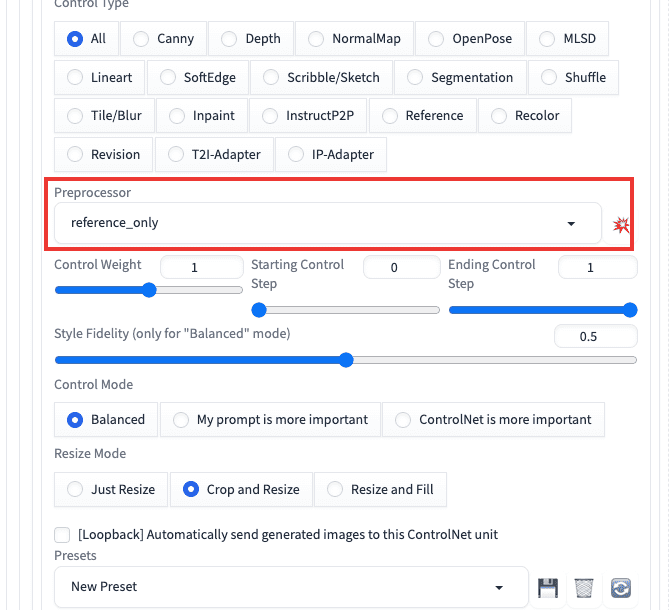
Task: Choose Resize and Fill mode
Action: tap(380, 490)
